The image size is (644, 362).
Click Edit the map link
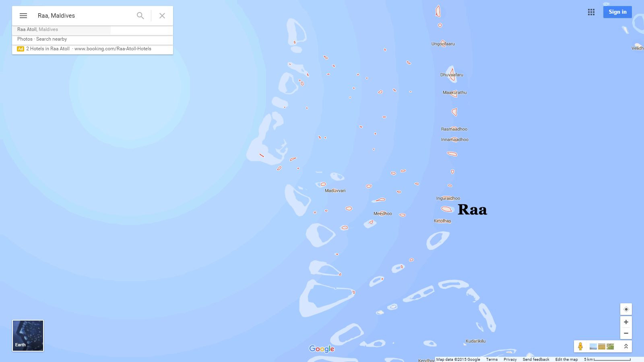[x=566, y=360]
